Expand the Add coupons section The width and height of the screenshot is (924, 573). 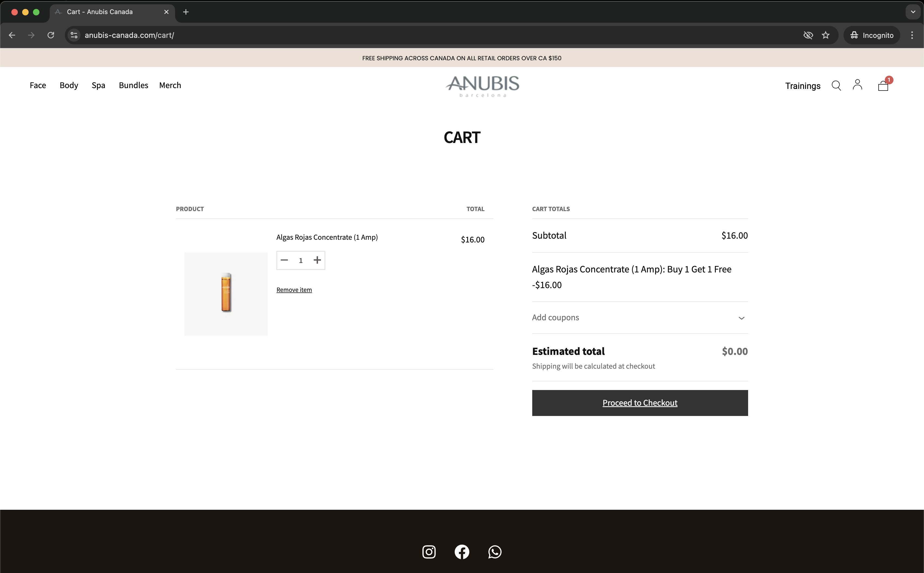(640, 318)
